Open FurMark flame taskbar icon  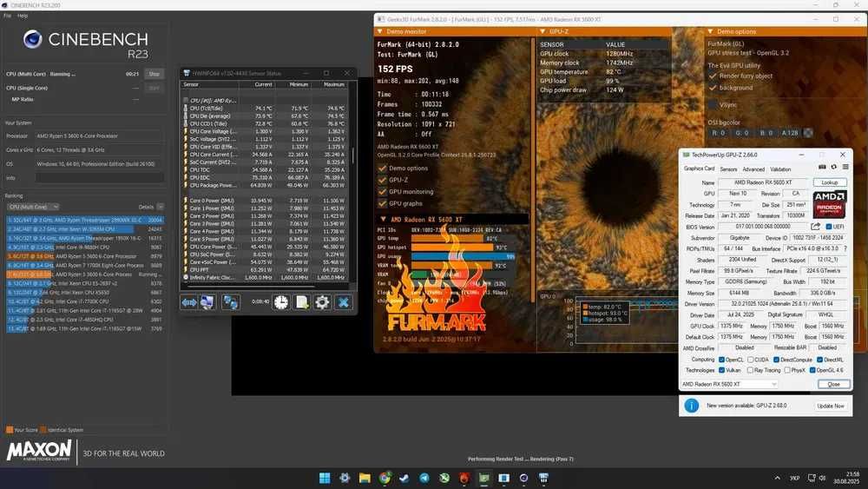(x=464, y=478)
